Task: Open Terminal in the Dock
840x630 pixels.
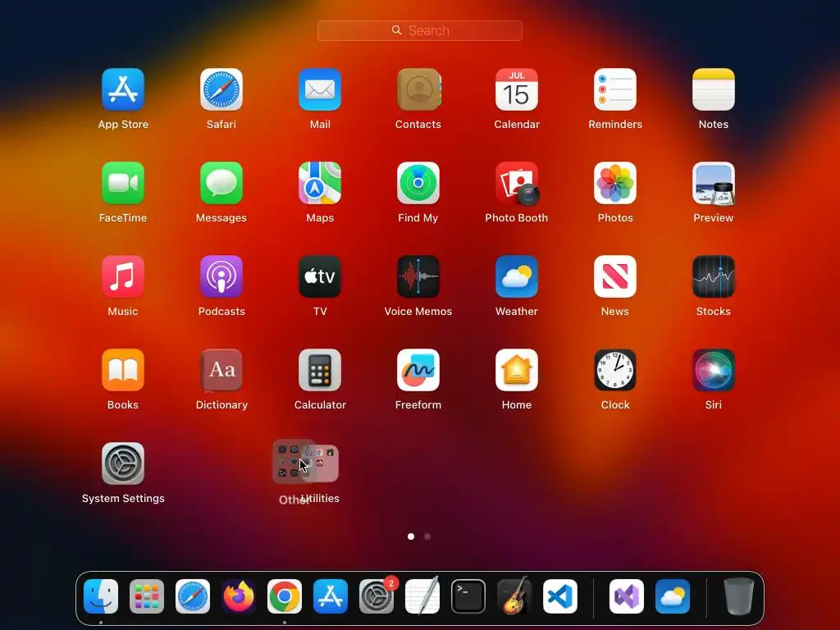Action: (468, 596)
